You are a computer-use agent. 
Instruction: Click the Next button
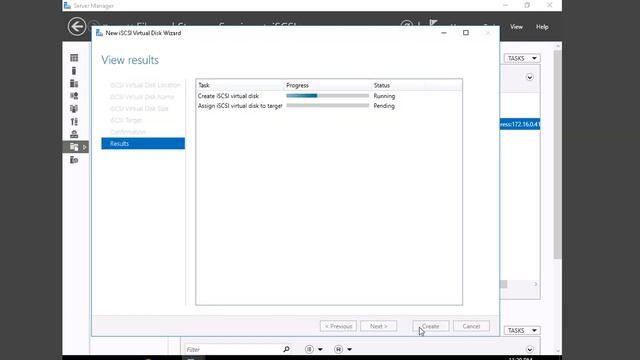378,326
